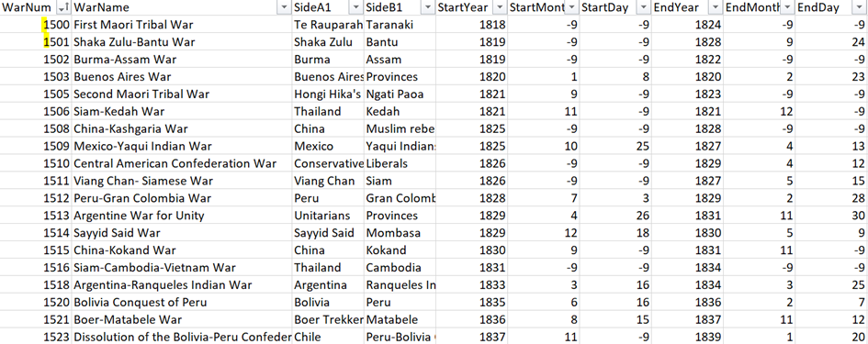868x344 pixels.
Task: Select the Buenos Aires War cell
Action: (x=182, y=76)
